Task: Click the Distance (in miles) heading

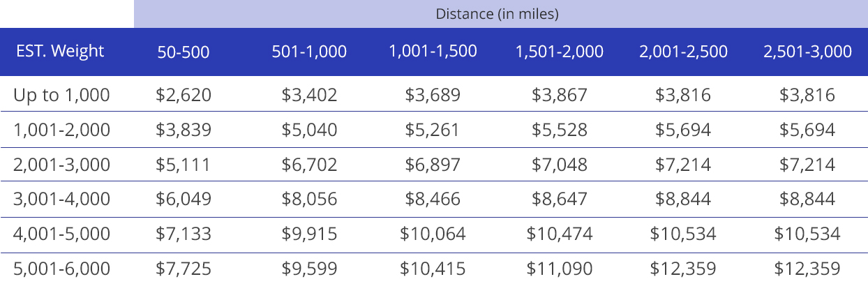Action: (x=497, y=14)
